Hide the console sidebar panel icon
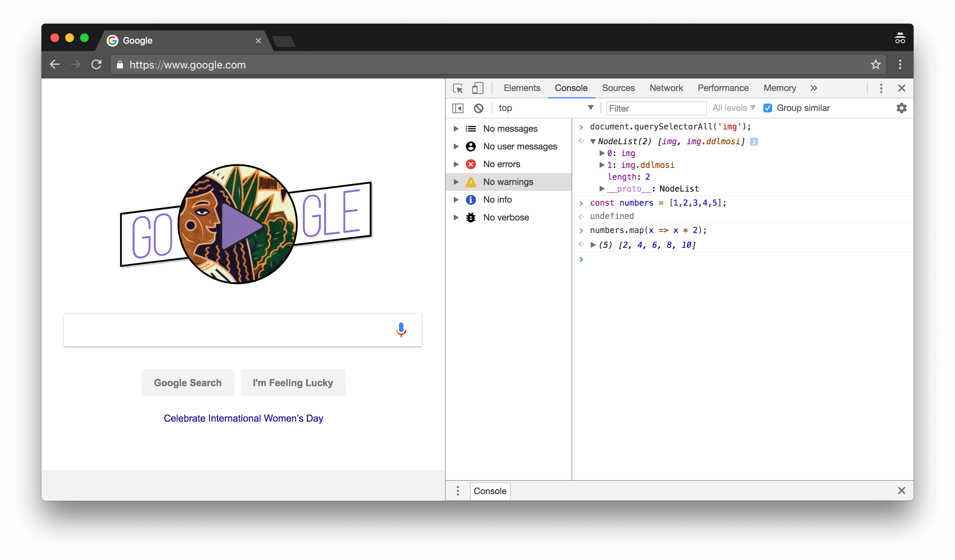 pyautogui.click(x=458, y=108)
